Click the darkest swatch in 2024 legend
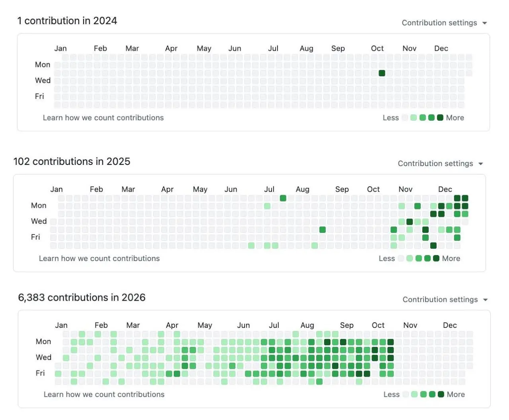509x420 pixels. [x=440, y=118]
